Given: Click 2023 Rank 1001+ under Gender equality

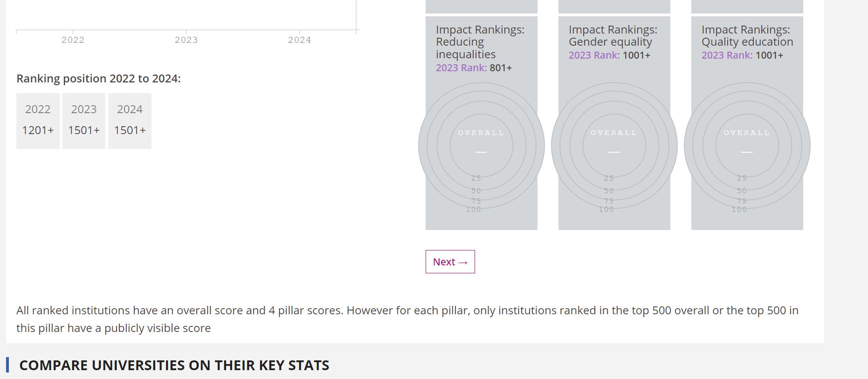Looking at the screenshot, I should (x=609, y=55).
